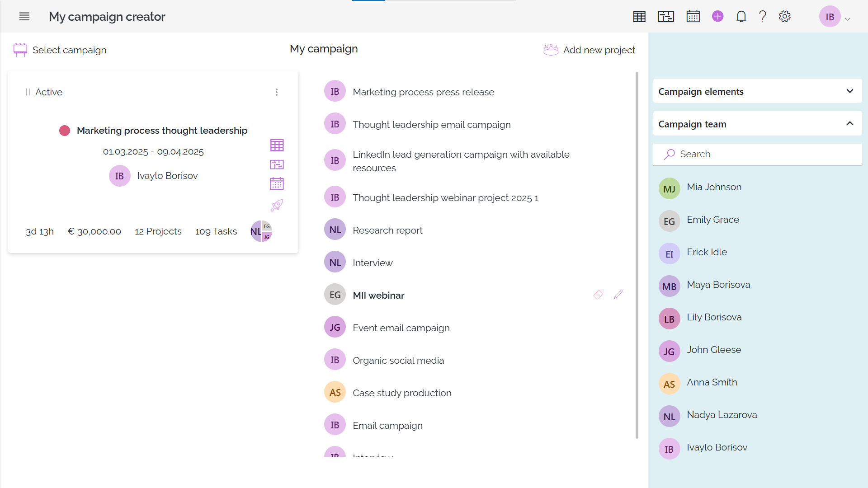Viewport: 868px width, 488px height.
Task: Open campaign card three-dot menu
Action: 277,92
